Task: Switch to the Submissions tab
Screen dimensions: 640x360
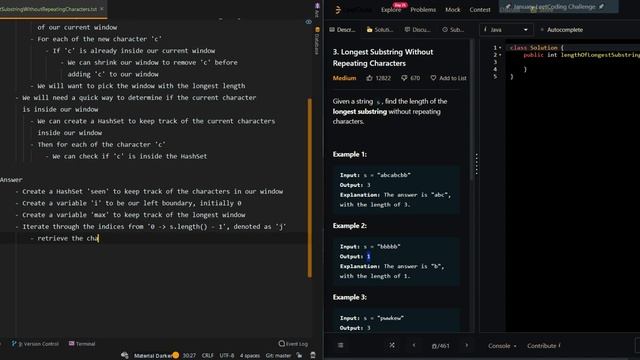Action: [x=453, y=30]
